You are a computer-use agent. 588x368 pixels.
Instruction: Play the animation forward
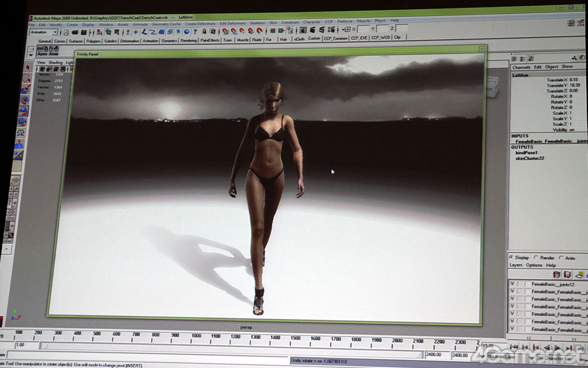coord(557,347)
